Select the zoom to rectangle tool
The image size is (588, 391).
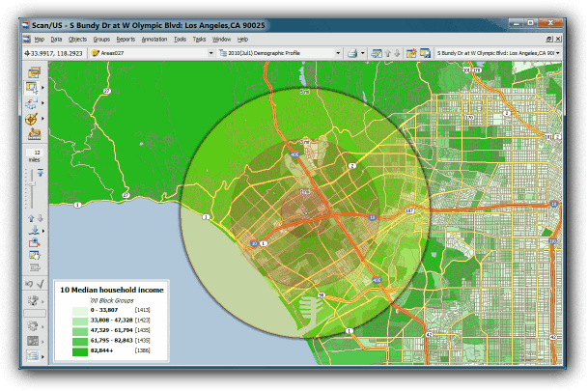point(34,243)
